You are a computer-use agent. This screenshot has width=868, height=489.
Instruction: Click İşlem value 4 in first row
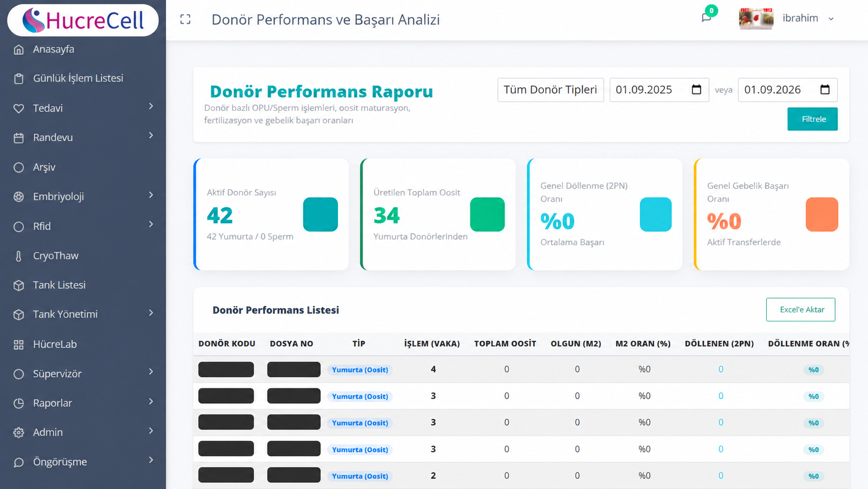pyautogui.click(x=433, y=369)
